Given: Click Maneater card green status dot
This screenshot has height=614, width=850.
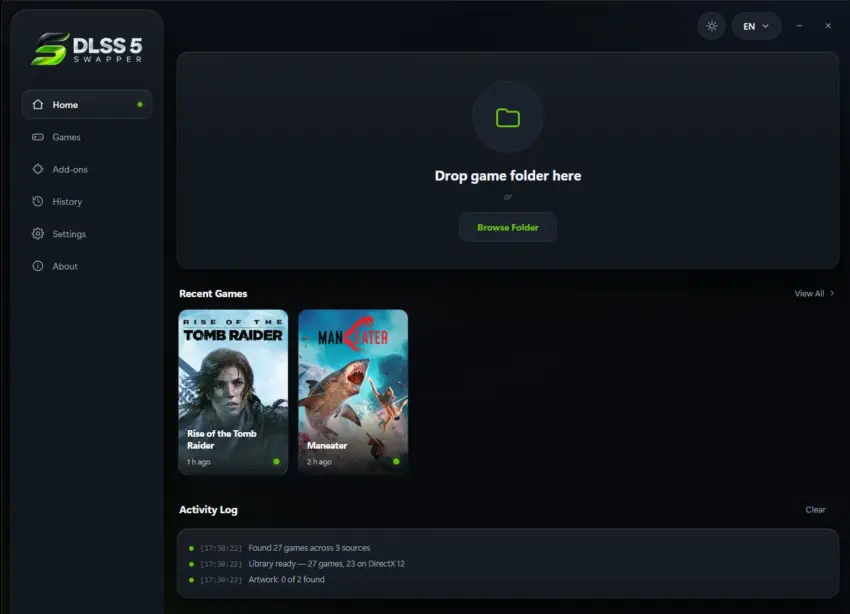Looking at the screenshot, I should tap(396, 462).
